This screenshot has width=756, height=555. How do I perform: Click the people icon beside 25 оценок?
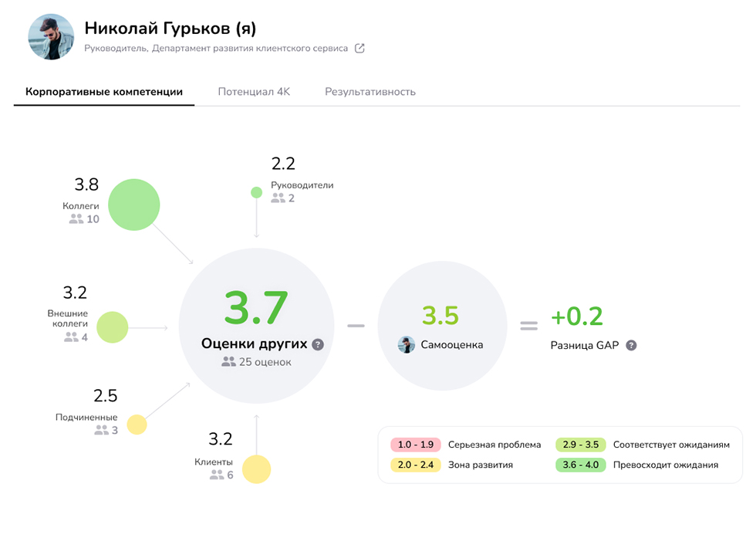pyautogui.click(x=228, y=361)
